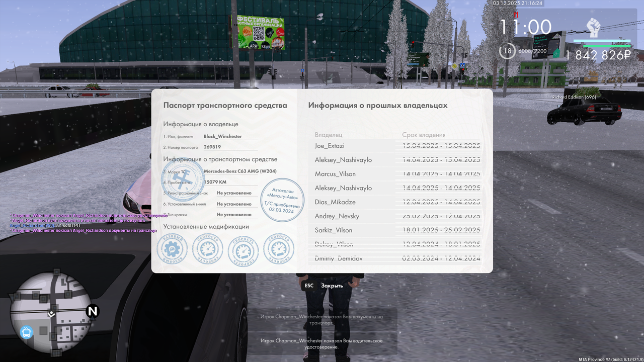Open the Паспорт транспортного средства section

[225, 105]
